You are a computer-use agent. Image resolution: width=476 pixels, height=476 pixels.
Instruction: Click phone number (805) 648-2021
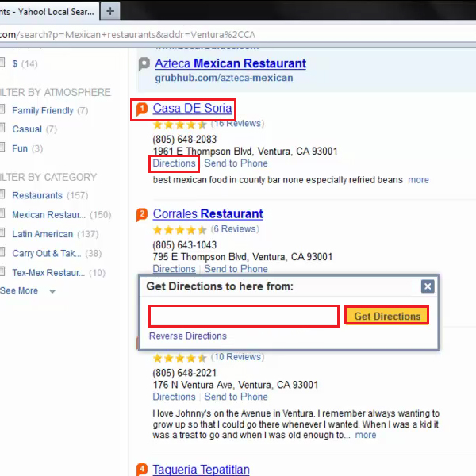point(185,373)
